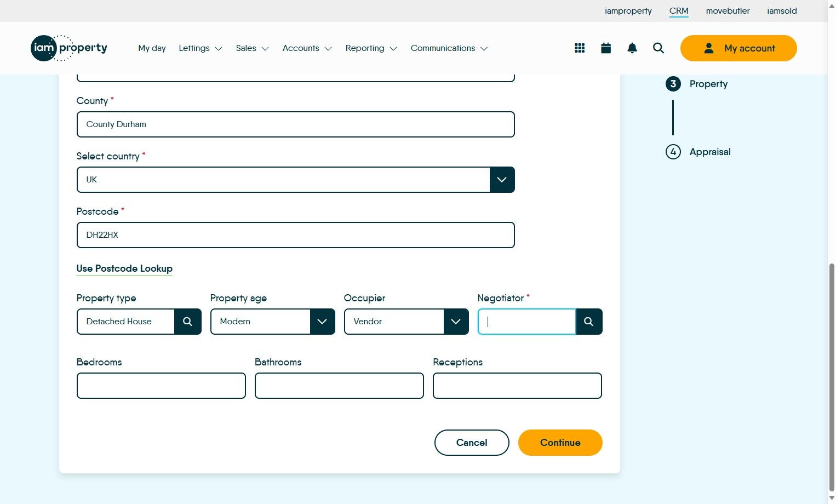The image size is (836, 504).
Task: Click step 4 Appraisal circle icon
Action: [x=673, y=152]
